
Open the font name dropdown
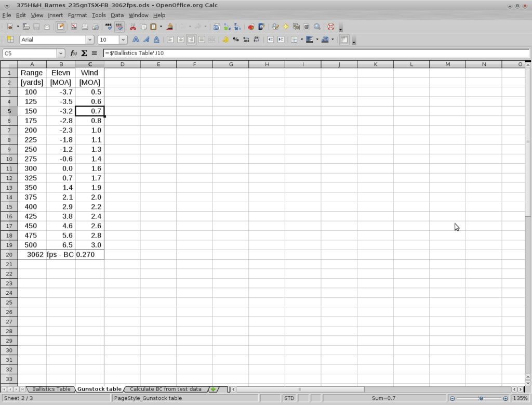[x=89, y=40]
